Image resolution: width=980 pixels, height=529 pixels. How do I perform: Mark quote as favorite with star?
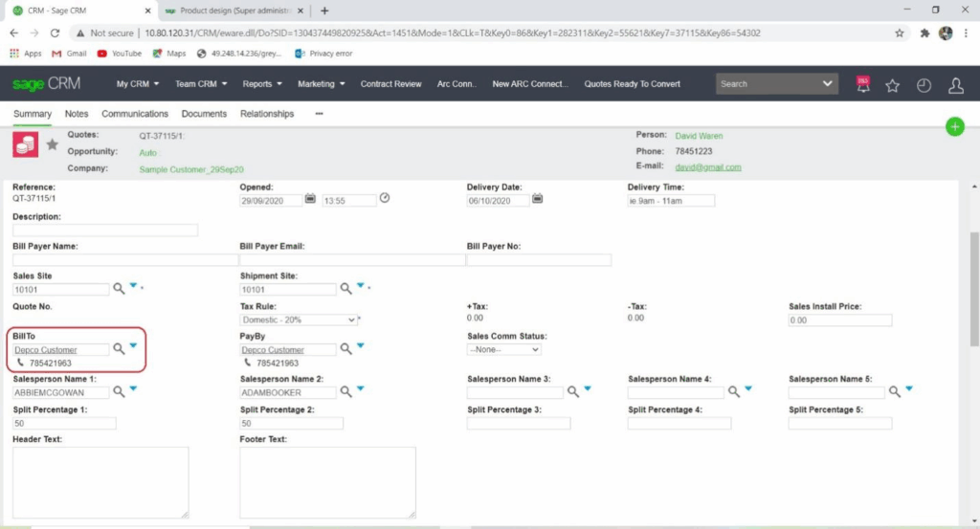coord(52,144)
